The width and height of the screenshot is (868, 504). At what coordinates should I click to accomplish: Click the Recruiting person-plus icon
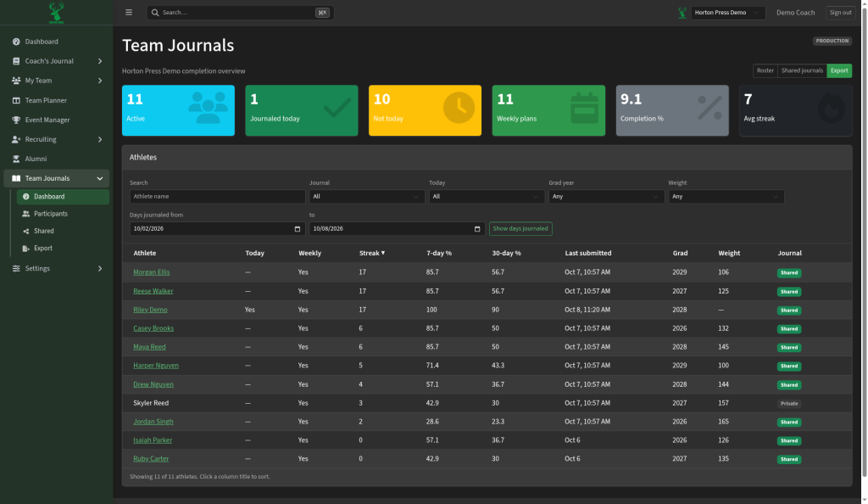click(x=16, y=139)
